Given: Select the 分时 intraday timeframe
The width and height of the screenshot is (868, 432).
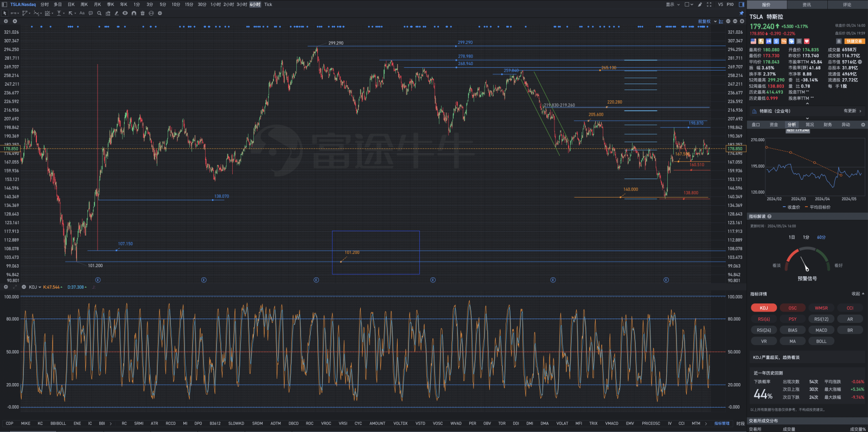Looking at the screenshot, I should coord(44,4).
